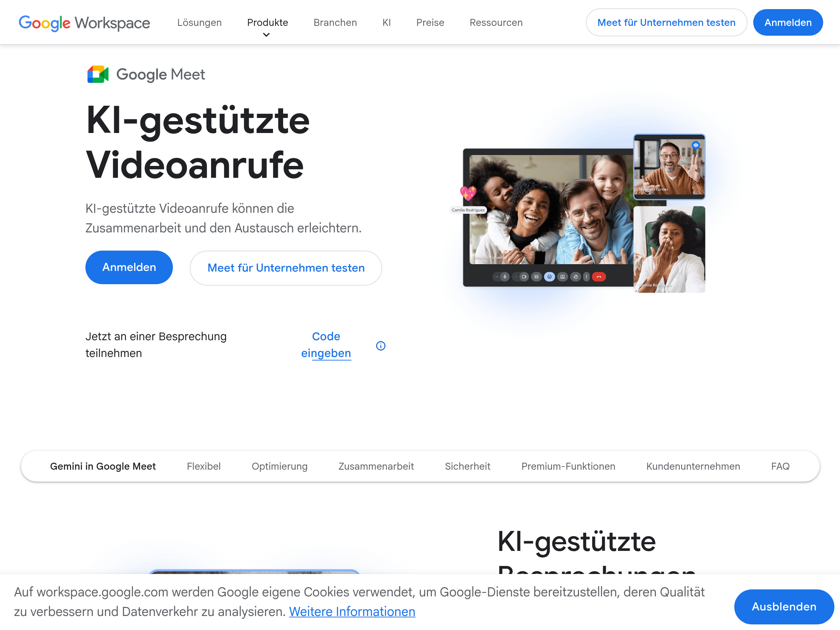
Task: Click the KI-gestützte Videoanrufe headline
Action: click(x=197, y=142)
